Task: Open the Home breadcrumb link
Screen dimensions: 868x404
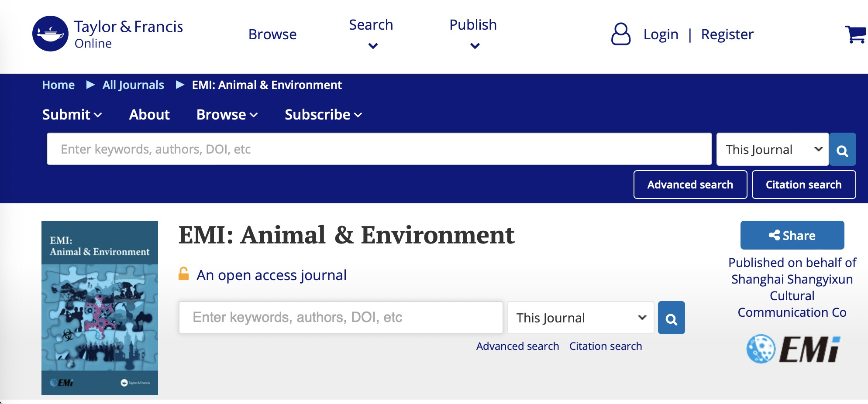Action: tap(58, 85)
